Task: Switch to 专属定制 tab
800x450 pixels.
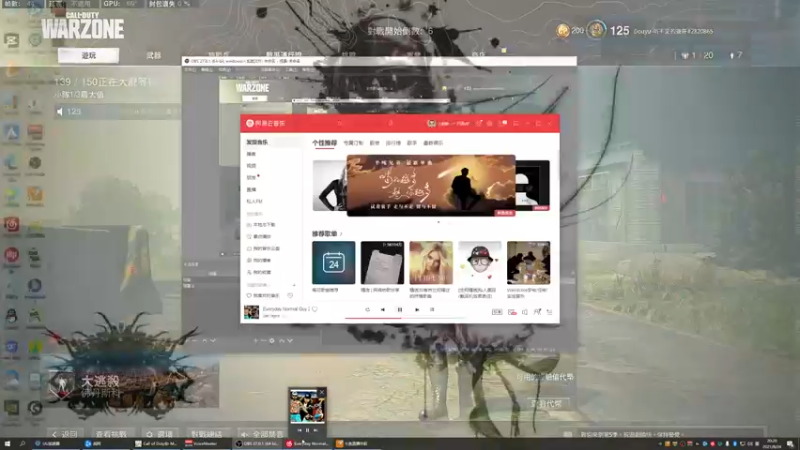Action: point(353,143)
